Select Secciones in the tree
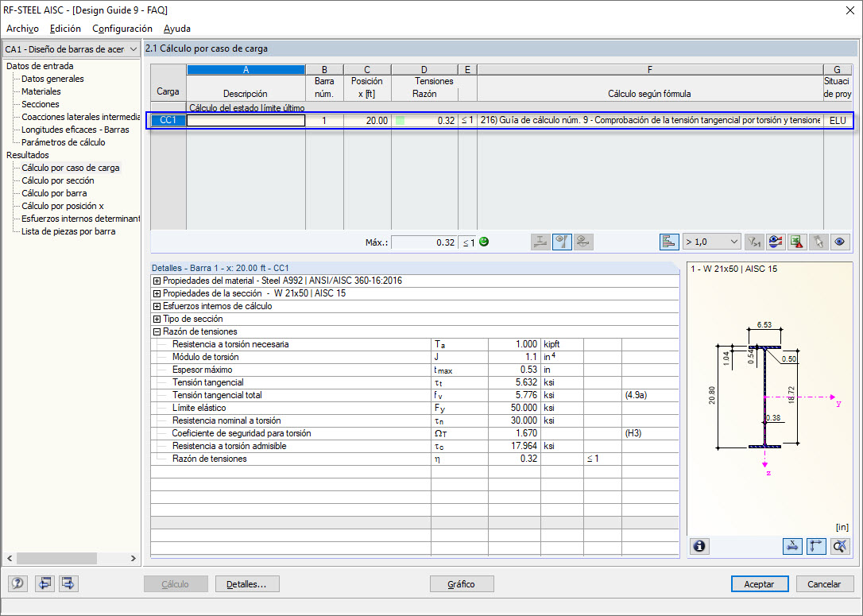This screenshot has width=863, height=616. point(41,104)
